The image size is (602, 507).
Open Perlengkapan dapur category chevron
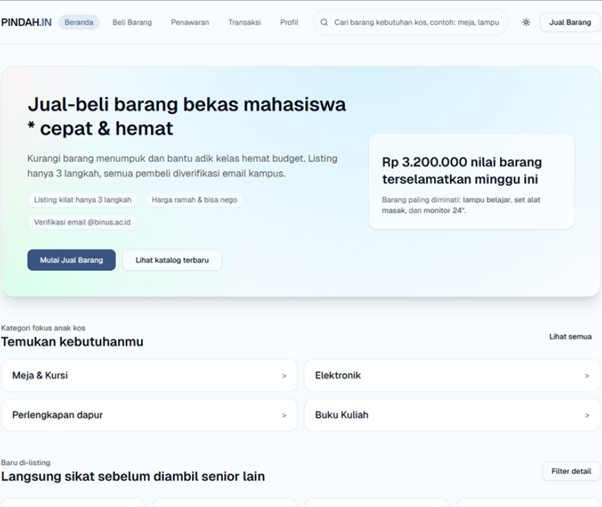284,415
